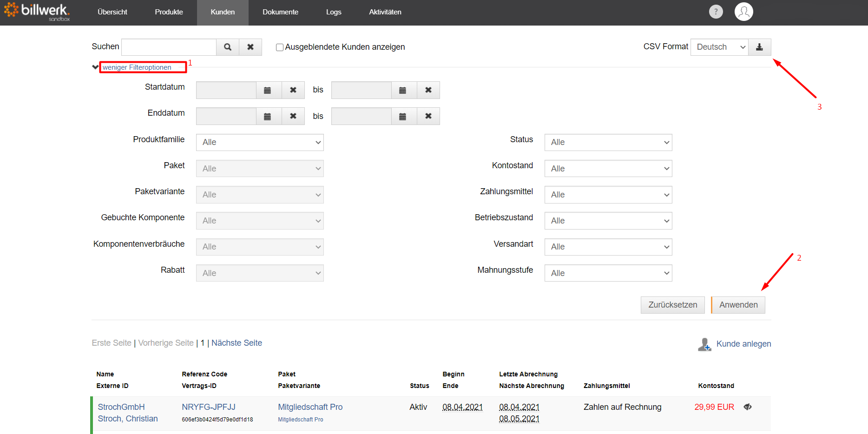Clear the Startdatum from field
The image size is (868, 434).
coord(293,90)
